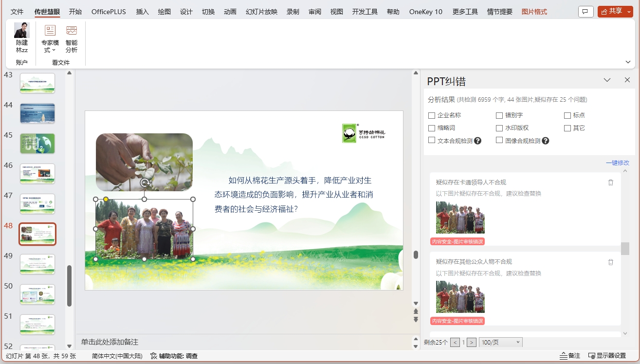640x364 pixels.
Task: Launch 智能分析 tool
Action: (72, 38)
